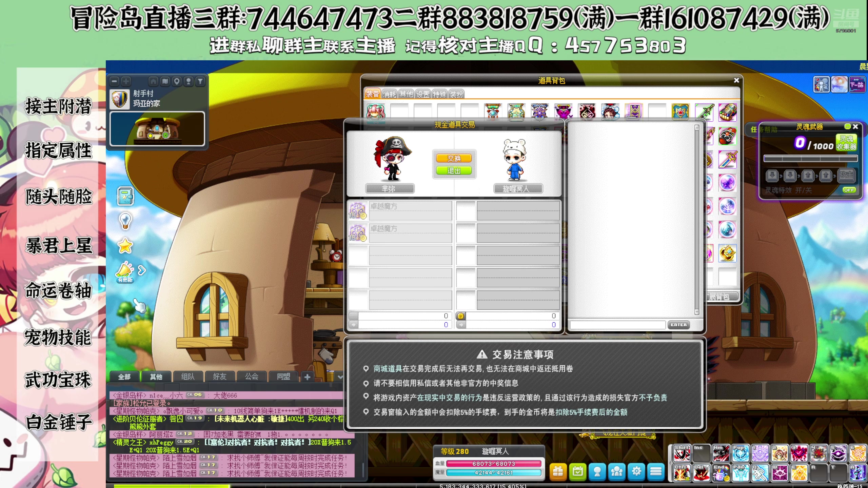Viewport: 868px width, 488px height.
Task: Click the green 退出 trade button
Action: [x=454, y=170]
